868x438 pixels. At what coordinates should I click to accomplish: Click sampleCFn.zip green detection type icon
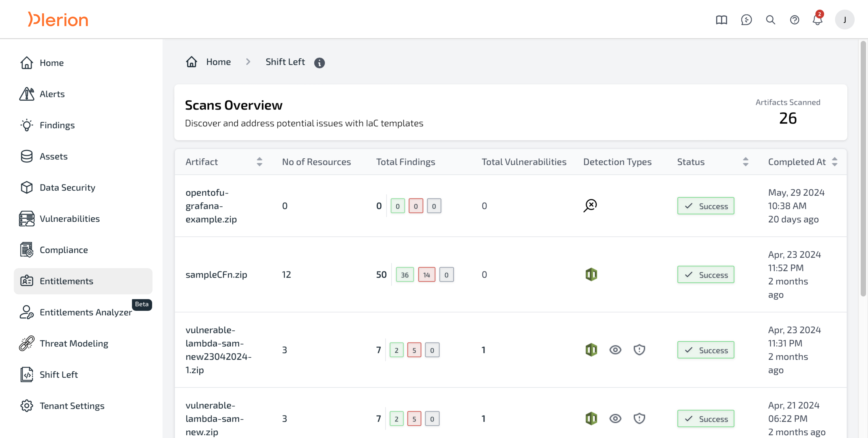[x=591, y=274]
